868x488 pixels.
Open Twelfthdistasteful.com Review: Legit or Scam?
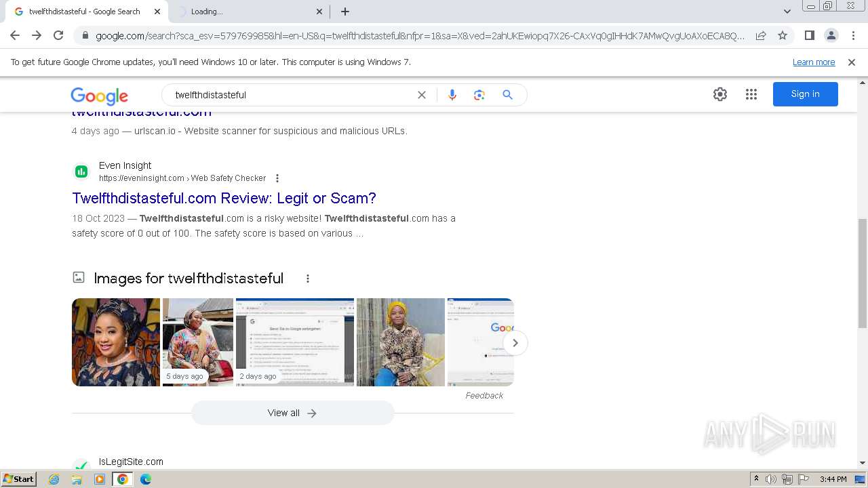224,199
